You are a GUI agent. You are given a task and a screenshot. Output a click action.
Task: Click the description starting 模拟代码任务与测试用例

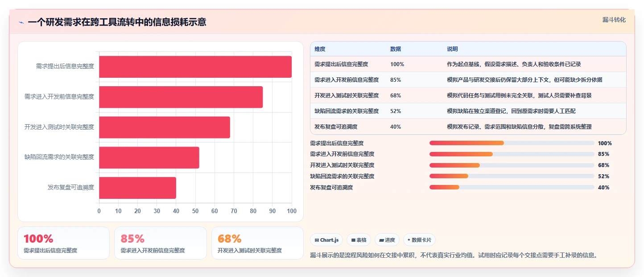coord(519,96)
